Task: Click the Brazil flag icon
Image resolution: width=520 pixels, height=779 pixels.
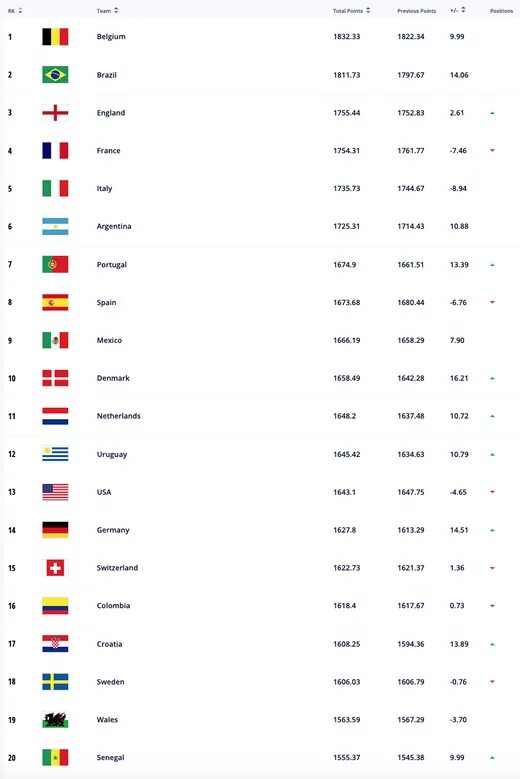Action: tap(55, 75)
